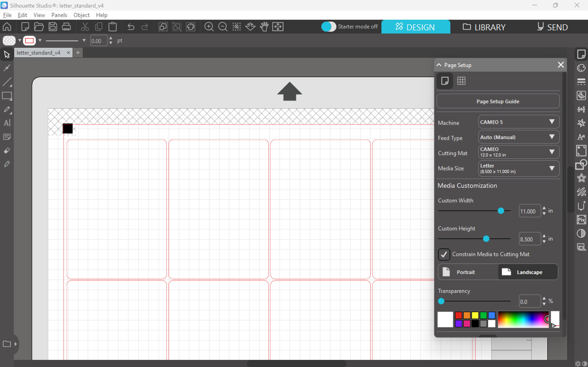Open the Feed Type dropdown
Viewport: 588px width, 367px height.
coord(519,137)
